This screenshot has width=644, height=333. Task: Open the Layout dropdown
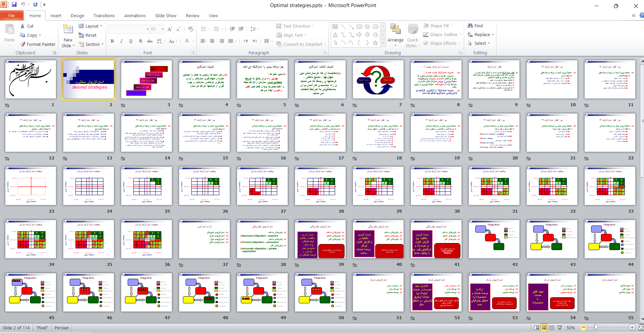[90, 26]
